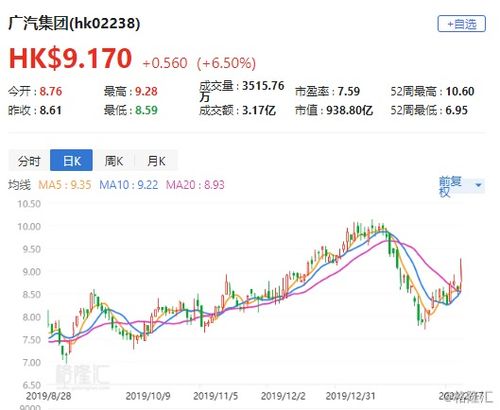Click the stock title 广汽集团(hk02238)
This screenshot has width=500, height=410.
click(74, 23)
